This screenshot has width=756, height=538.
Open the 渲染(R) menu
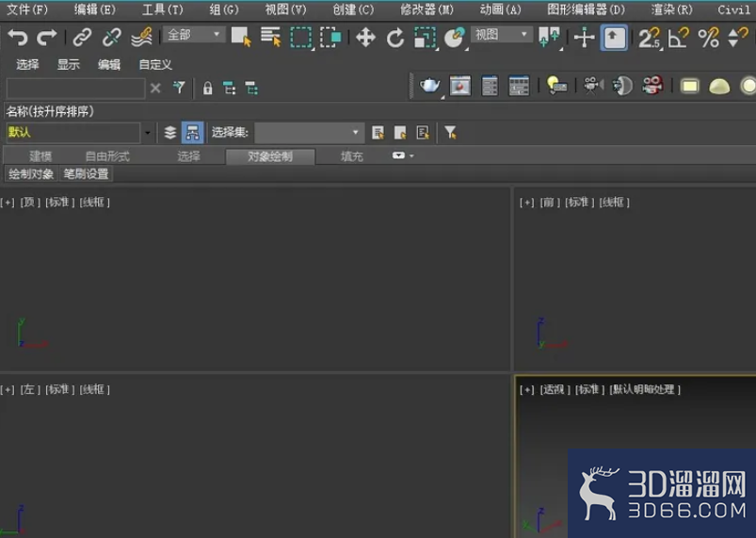coord(671,9)
